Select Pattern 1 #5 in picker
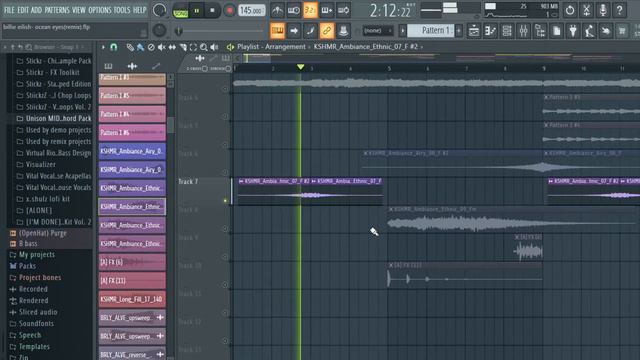Viewport: 640px width, 360px height. (x=132, y=96)
